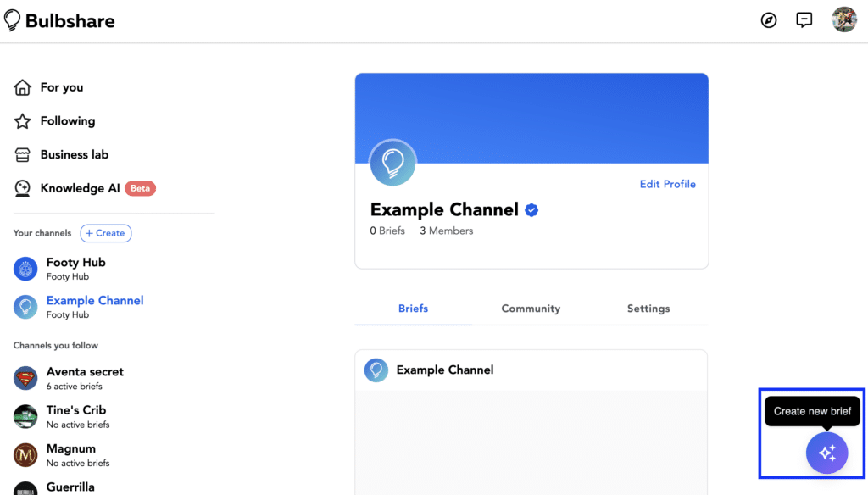This screenshot has height=495, width=868.
Task: Click the Example Channel title heading
Action: (x=444, y=210)
